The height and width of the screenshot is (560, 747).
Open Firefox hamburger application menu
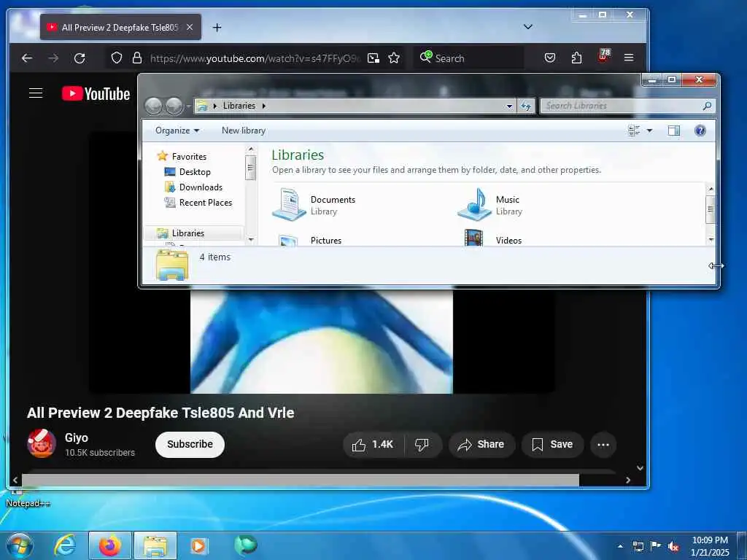pos(629,58)
